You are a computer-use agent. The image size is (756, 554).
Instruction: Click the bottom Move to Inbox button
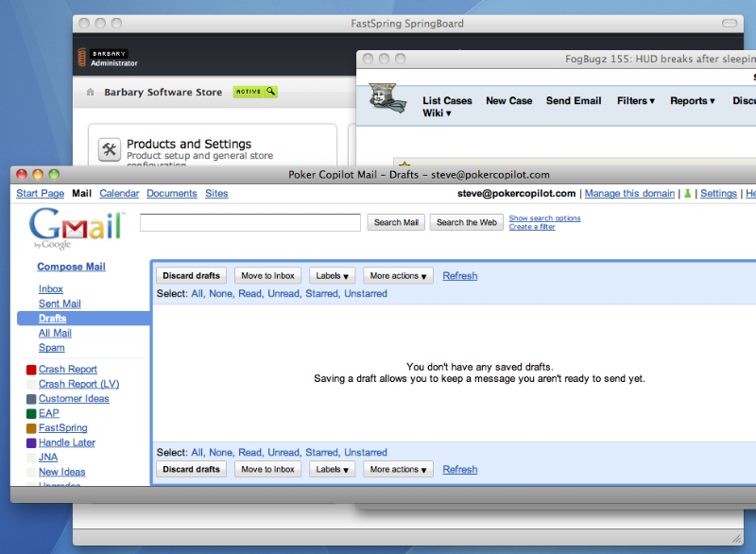click(267, 469)
